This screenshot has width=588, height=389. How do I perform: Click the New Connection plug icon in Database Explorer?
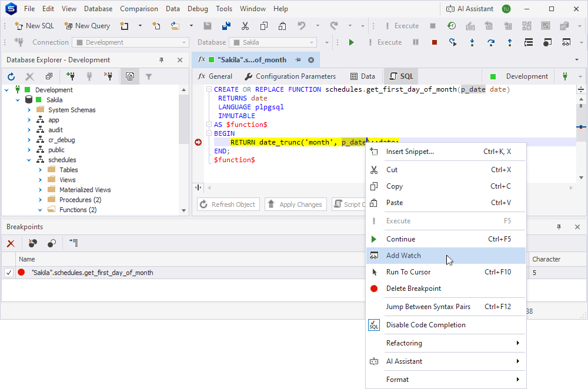pyautogui.click(x=71, y=77)
